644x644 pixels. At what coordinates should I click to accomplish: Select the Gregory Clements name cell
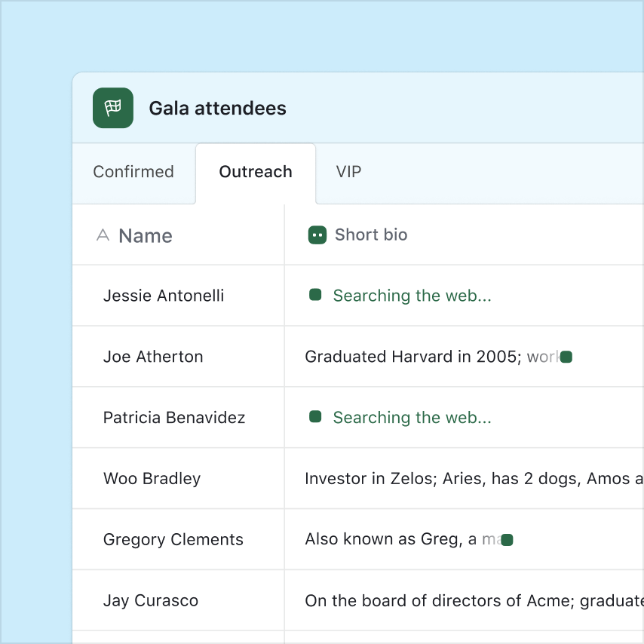[x=173, y=540]
